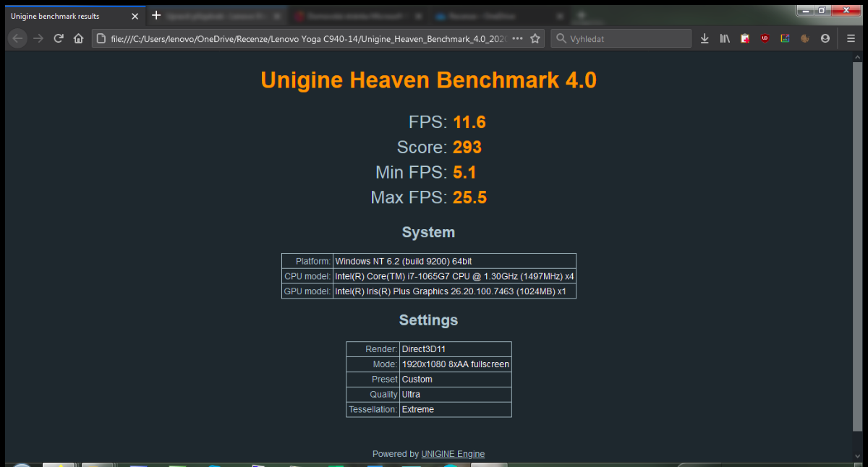This screenshot has height=467, width=868.
Task: Open the Library bookmarks and history icon
Action: tap(725, 38)
